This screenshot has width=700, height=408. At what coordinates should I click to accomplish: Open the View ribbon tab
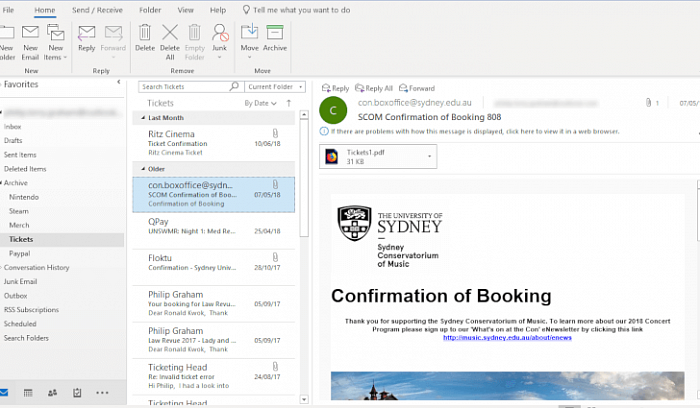point(185,10)
